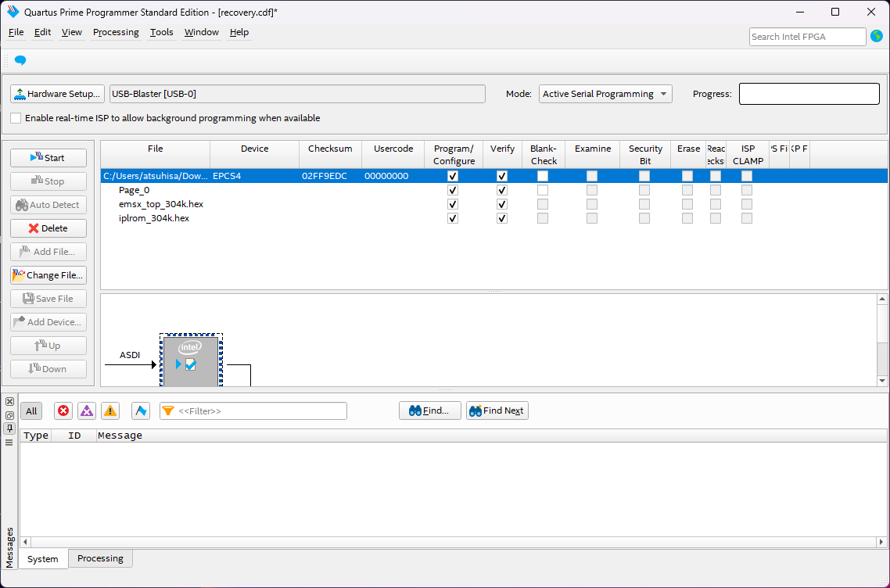The image size is (890, 588).
Task: Click the speech bubble feedback icon
Action: pyautogui.click(x=20, y=60)
